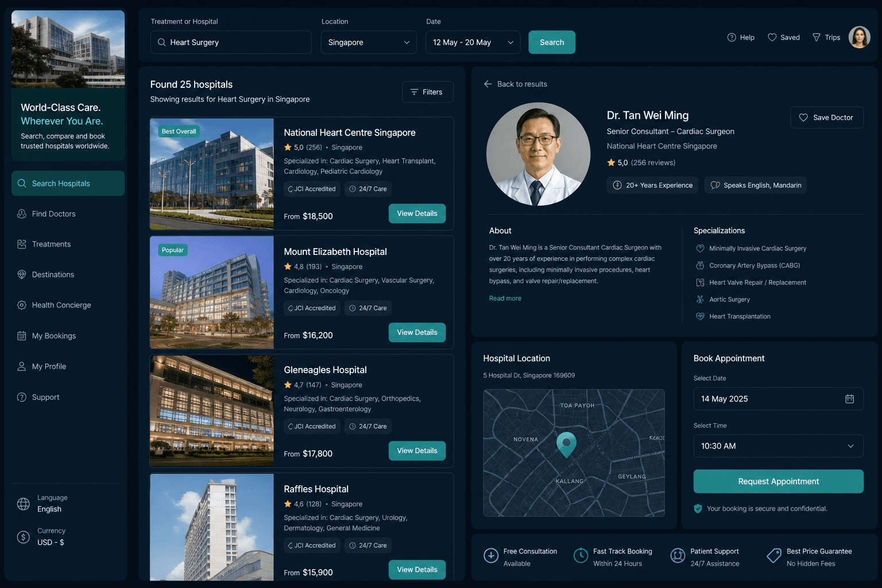Click 24/7 Care tag on Raffles Hospital
Screen dimensions: 882x588
tap(368, 546)
